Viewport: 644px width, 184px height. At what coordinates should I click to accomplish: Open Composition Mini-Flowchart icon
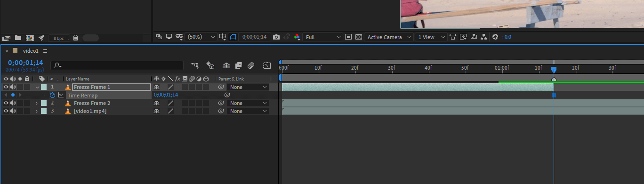[194, 65]
